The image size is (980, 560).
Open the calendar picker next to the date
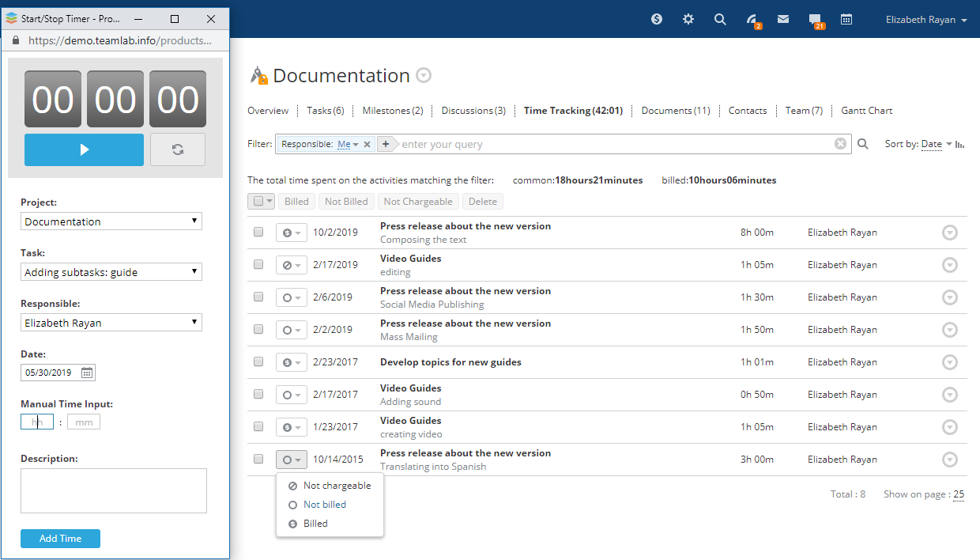(x=87, y=373)
